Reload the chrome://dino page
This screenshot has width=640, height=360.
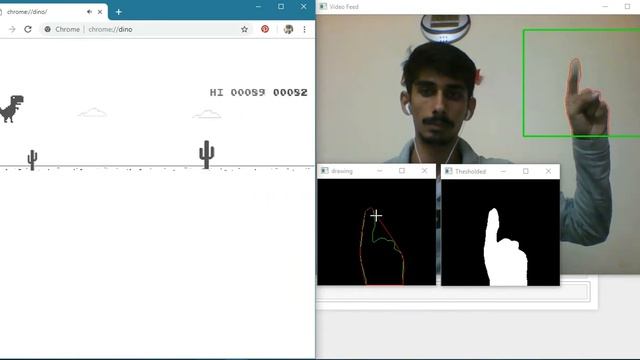[28, 29]
